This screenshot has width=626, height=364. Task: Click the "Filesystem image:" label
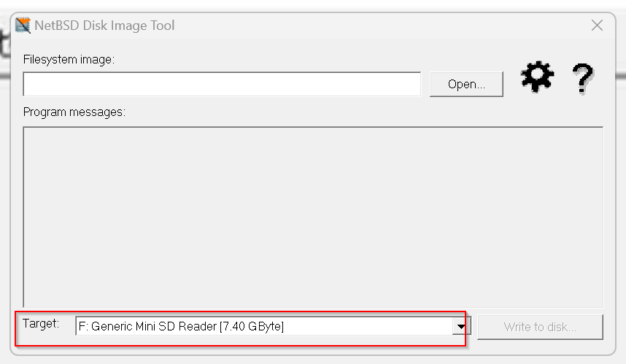point(69,60)
